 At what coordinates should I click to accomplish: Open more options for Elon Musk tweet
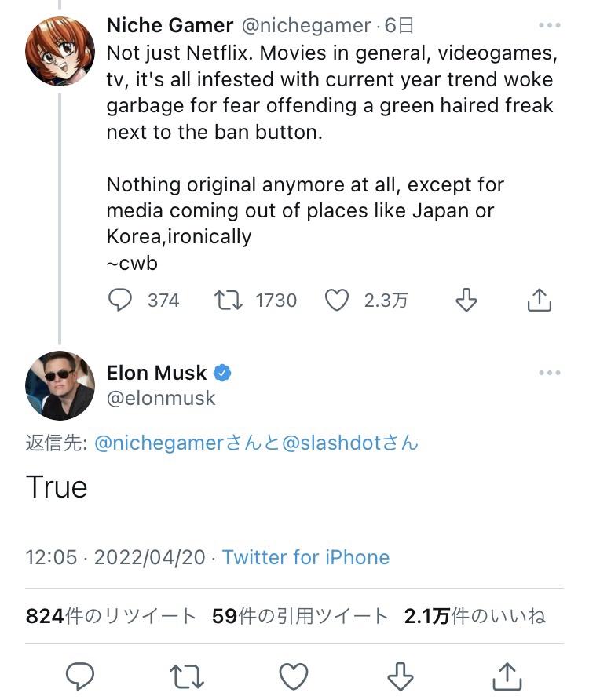pyautogui.click(x=550, y=373)
